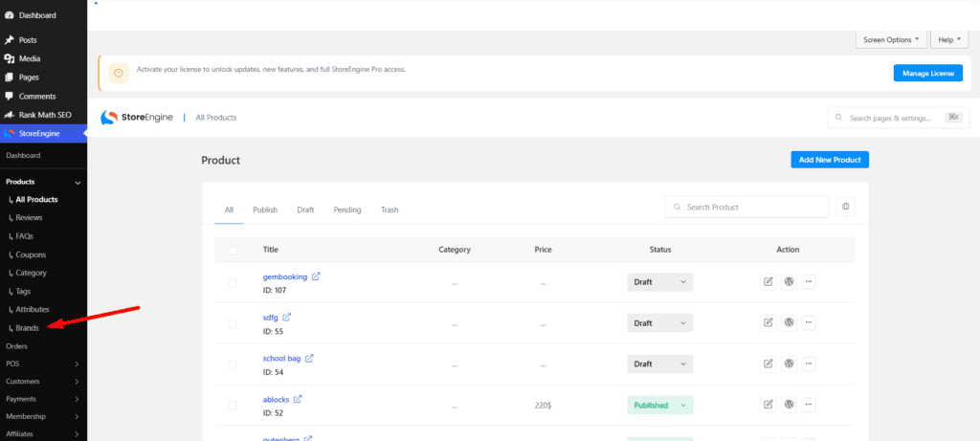Open status dropdown for gembooking
980x441 pixels.
[x=660, y=281]
